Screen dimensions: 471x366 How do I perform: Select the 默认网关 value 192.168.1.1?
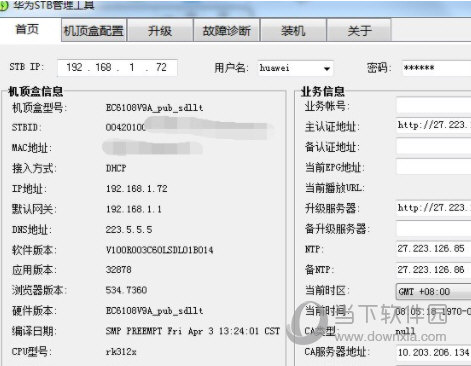tap(134, 209)
